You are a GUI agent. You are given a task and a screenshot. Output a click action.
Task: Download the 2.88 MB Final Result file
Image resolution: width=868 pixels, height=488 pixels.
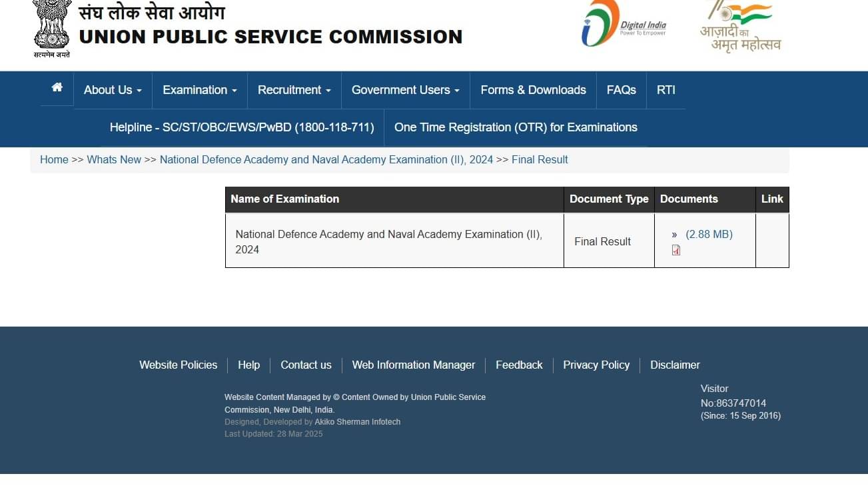click(707, 234)
